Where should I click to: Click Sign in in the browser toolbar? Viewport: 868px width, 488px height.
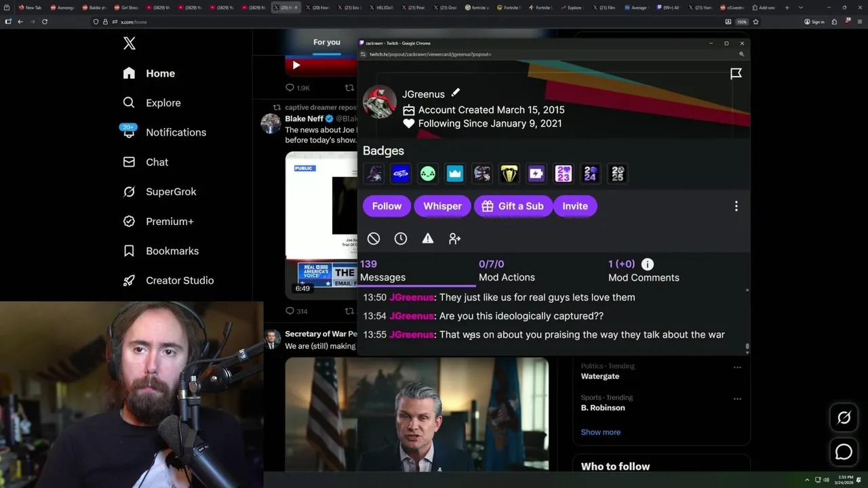pyautogui.click(x=814, y=22)
